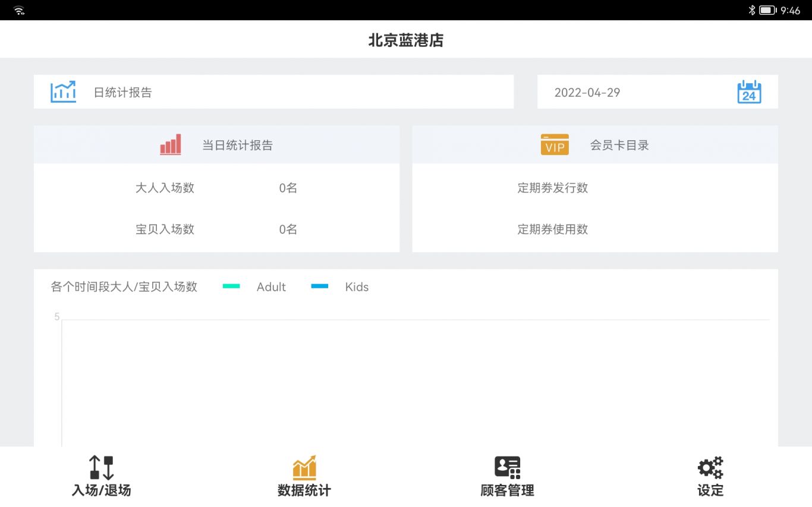This screenshot has width=812, height=507.
Task: Click the Wi-Fi status icon
Action: [x=19, y=10]
